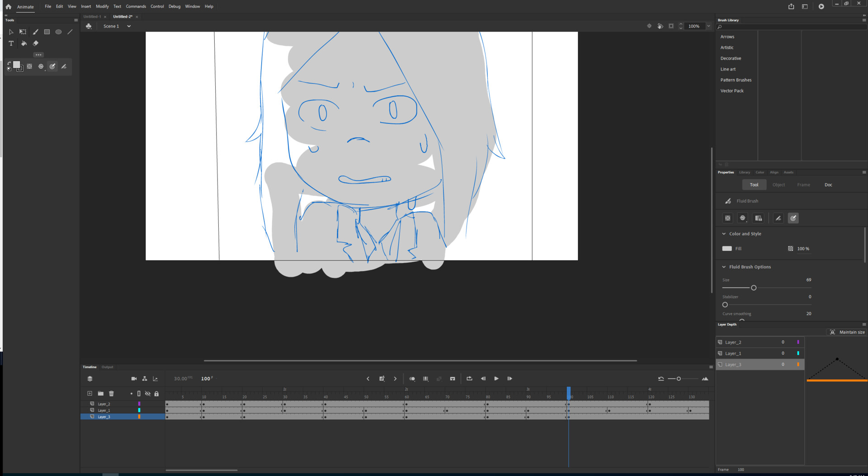
Task: Select the Text tool
Action: (x=11, y=43)
